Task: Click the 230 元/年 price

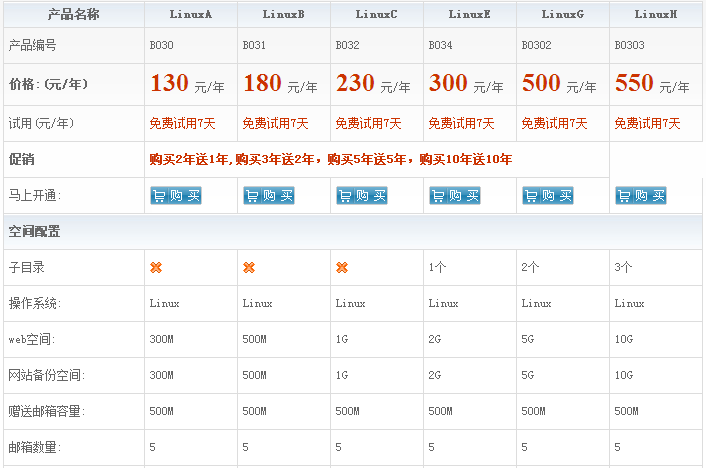Action: tap(373, 84)
